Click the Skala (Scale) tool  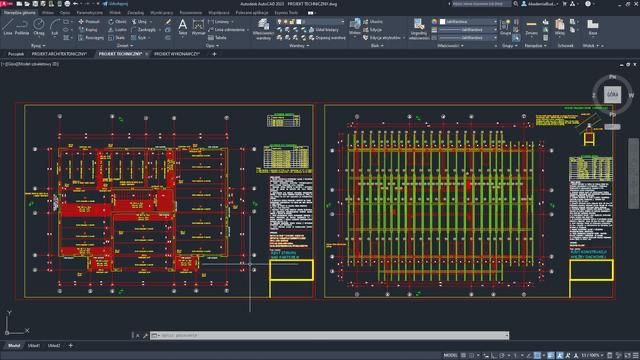coord(116,38)
